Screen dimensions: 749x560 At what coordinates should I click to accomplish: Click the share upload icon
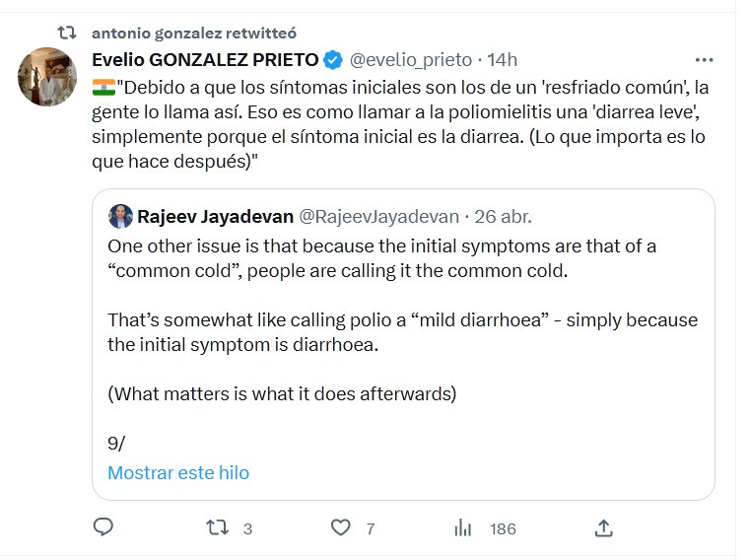point(605,527)
